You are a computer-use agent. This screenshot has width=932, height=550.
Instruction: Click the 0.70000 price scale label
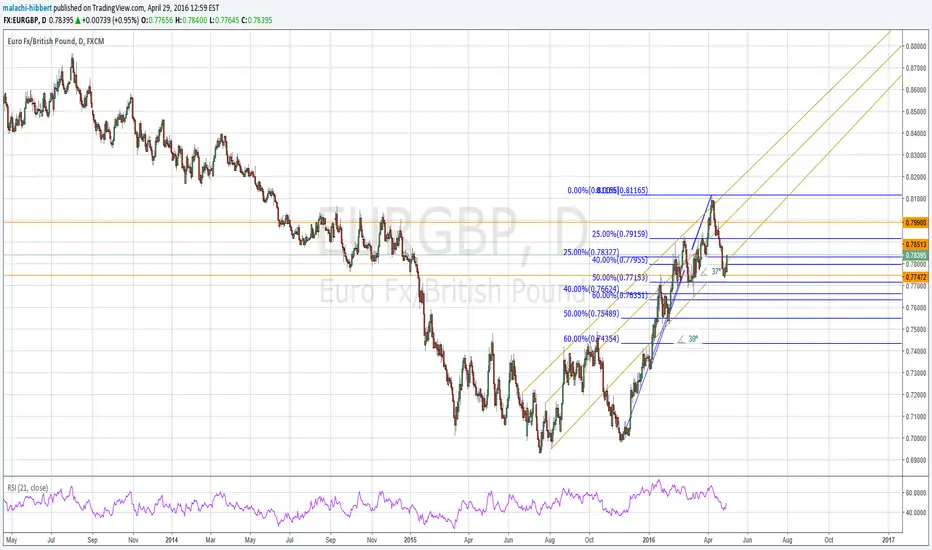point(916,438)
